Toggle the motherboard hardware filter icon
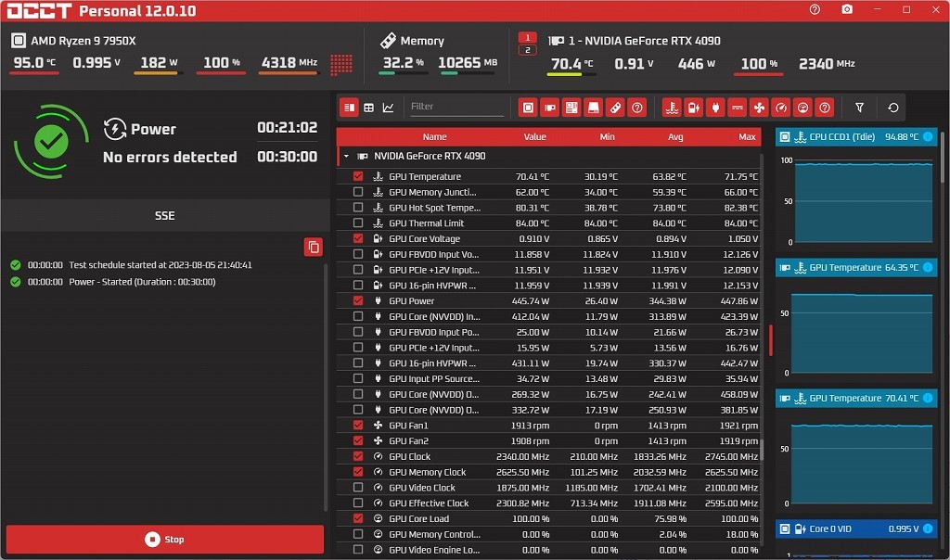The image size is (950, 560). coord(571,108)
